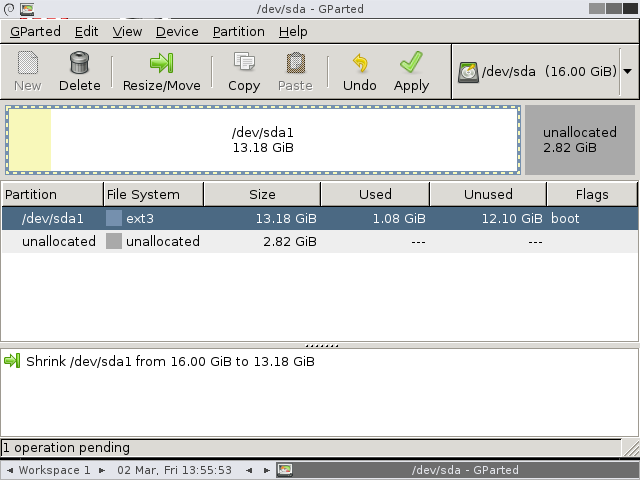Go to the previous workspace with the left arrow
Viewport: 640px width, 480px height.
(10, 470)
